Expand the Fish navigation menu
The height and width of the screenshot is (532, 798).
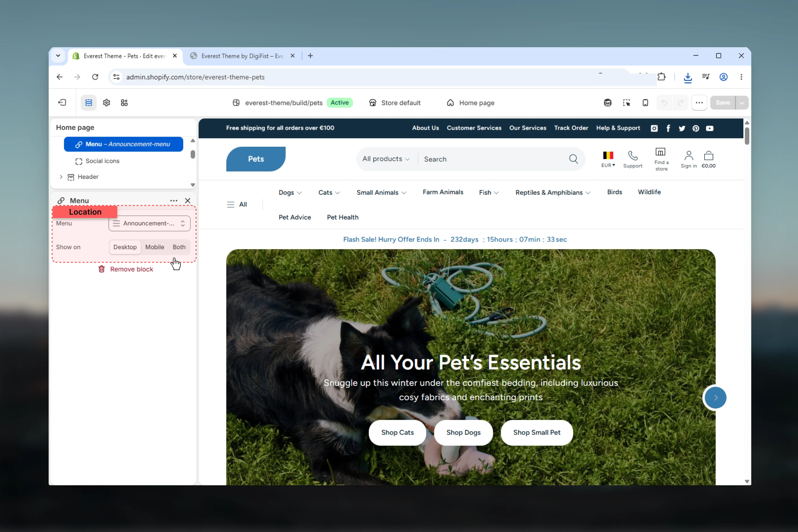[489, 192]
